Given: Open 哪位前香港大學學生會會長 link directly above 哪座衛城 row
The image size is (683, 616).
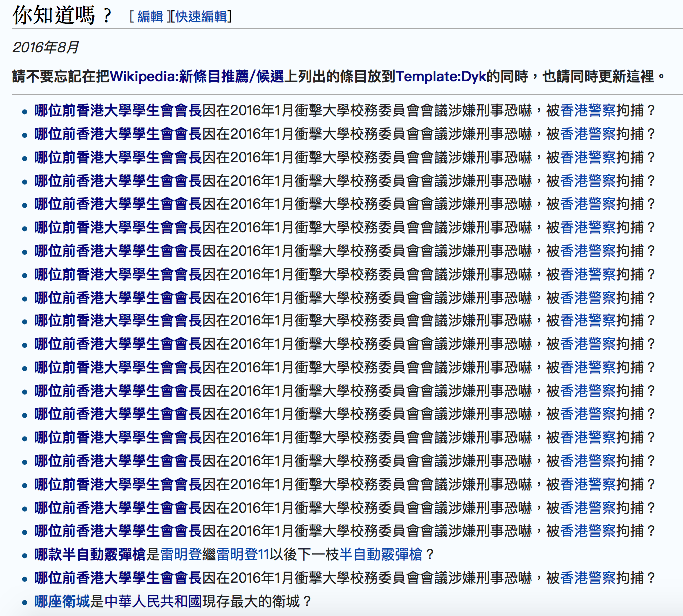Looking at the screenshot, I should click(118, 578).
